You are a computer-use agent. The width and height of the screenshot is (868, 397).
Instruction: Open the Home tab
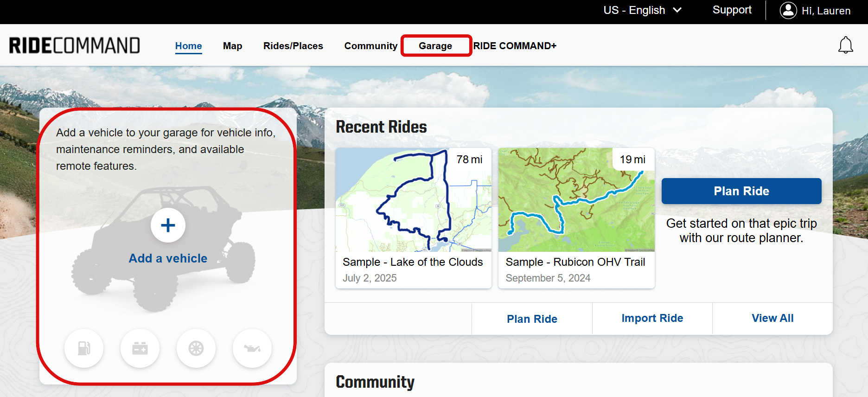189,46
